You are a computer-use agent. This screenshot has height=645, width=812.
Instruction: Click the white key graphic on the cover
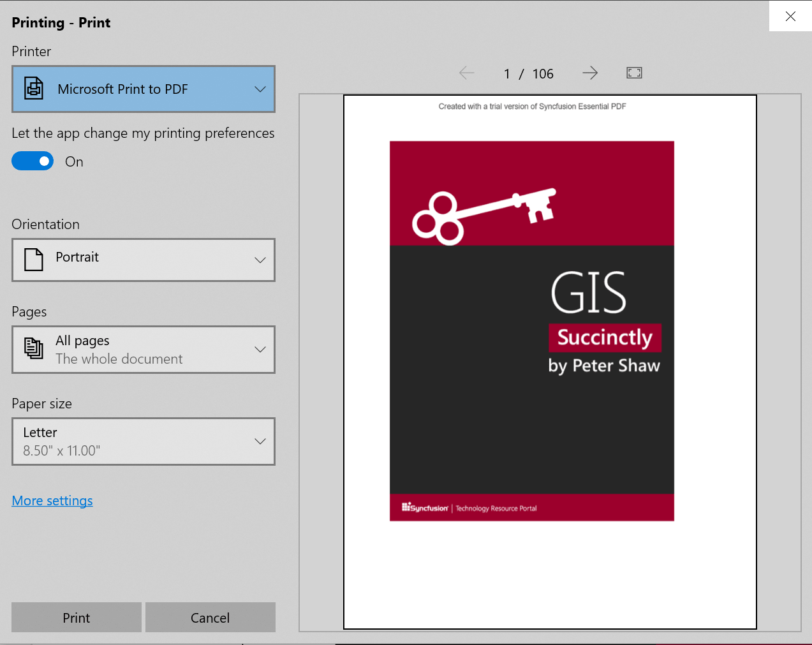tap(484, 214)
